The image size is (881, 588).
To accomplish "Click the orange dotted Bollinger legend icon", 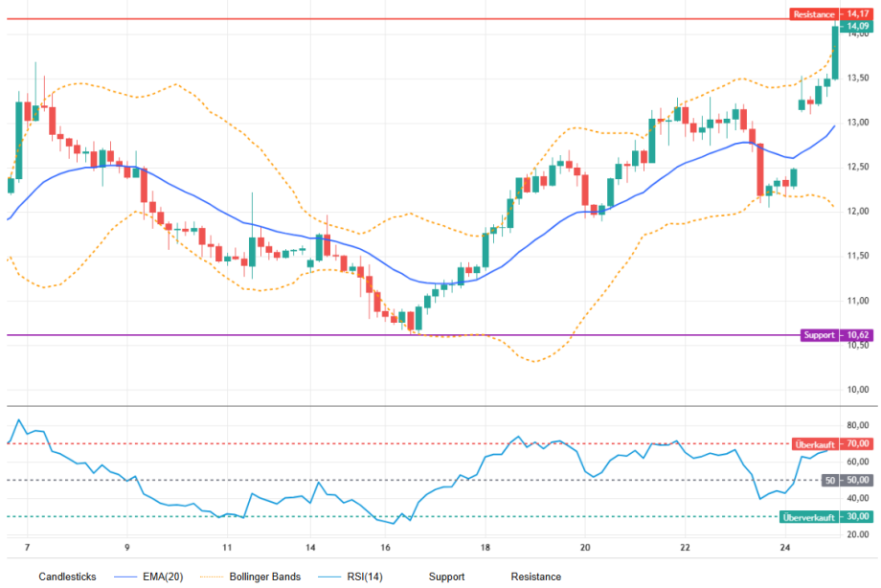I will point(212,577).
